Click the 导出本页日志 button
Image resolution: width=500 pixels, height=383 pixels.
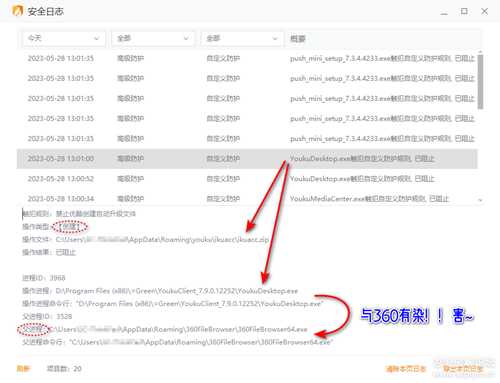[x=463, y=369]
